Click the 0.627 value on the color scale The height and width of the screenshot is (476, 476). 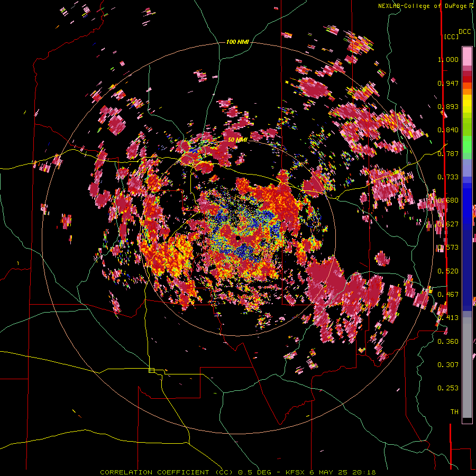tap(448, 224)
